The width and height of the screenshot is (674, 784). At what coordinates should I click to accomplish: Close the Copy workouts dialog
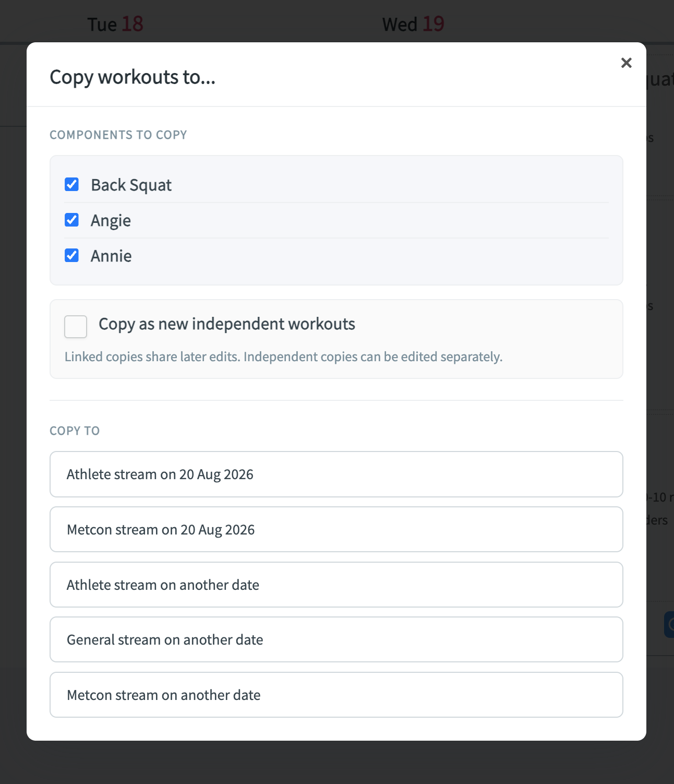(626, 63)
